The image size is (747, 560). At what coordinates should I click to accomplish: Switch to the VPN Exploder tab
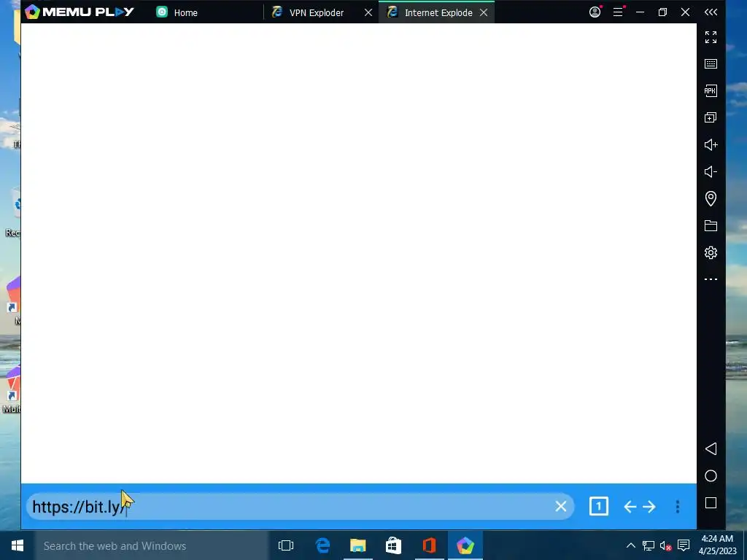click(316, 12)
